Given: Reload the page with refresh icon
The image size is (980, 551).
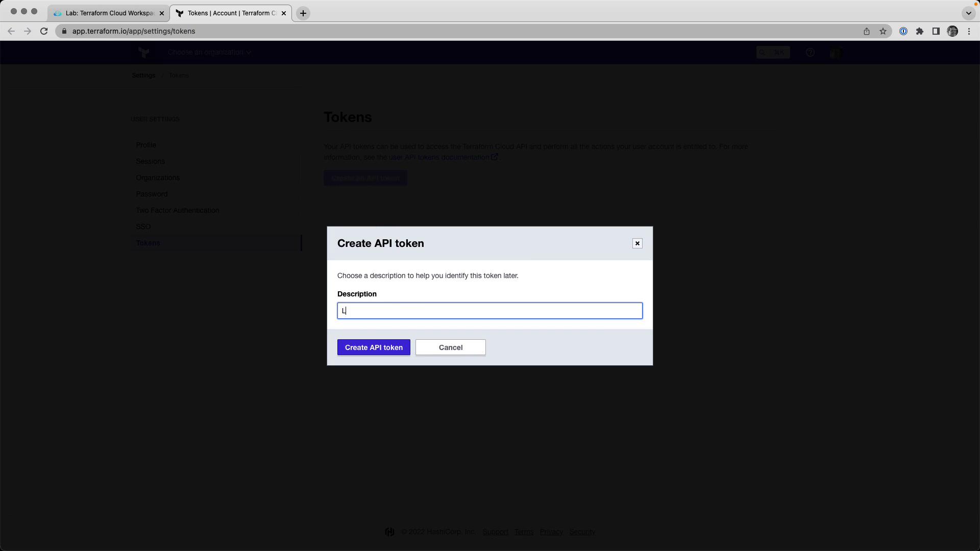Looking at the screenshot, I should click(x=44, y=31).
